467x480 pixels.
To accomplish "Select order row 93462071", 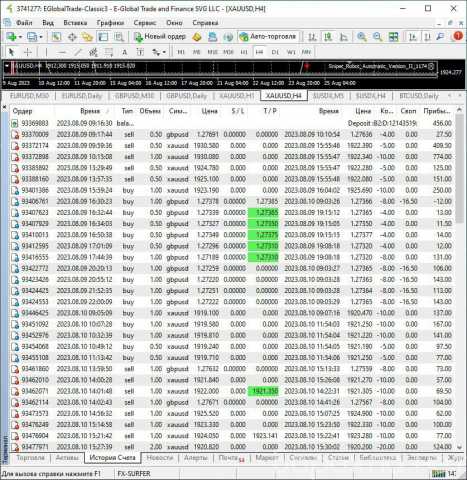I will click(232, 391).
